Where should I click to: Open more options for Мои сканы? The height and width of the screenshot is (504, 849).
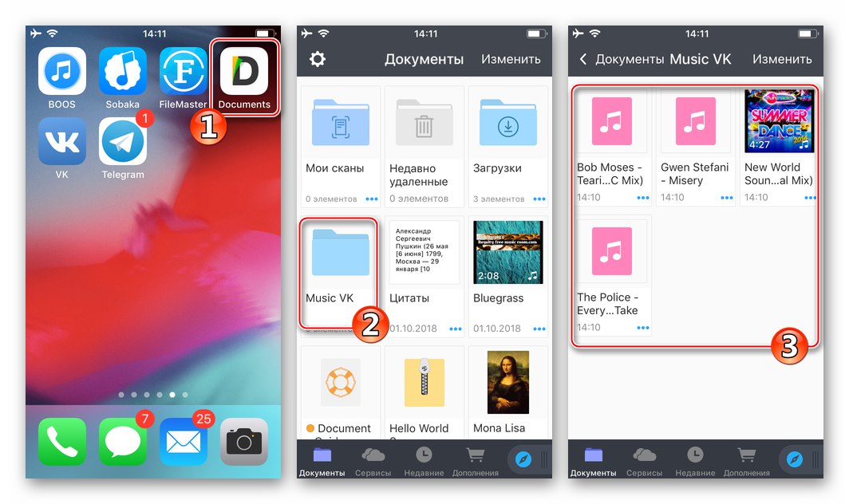tap(372, 199)
